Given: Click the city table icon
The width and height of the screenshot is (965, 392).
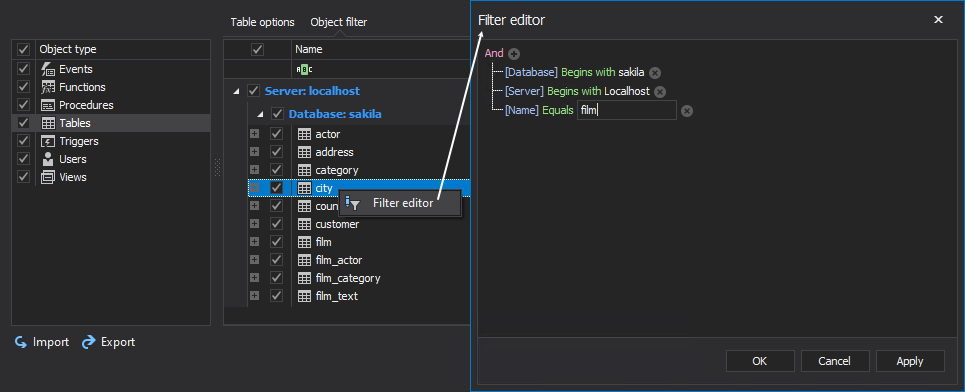Looking at the screenshot, I should coord(304,188).
